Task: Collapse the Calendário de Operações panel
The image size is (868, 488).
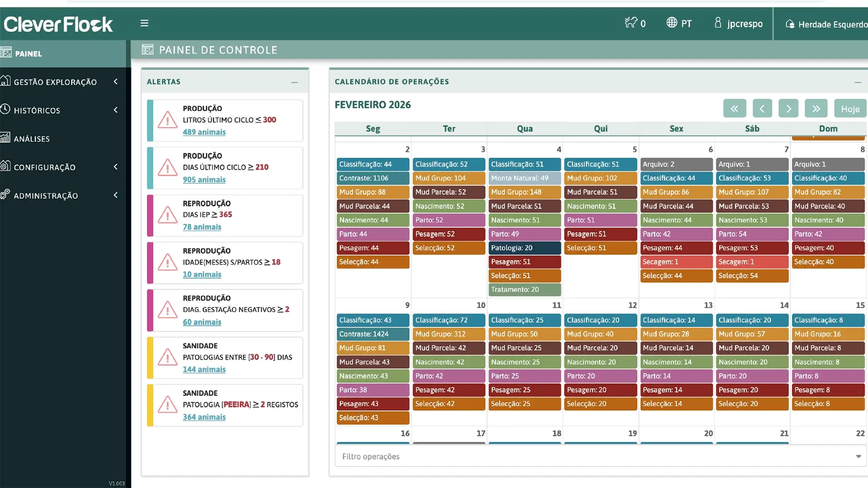Action: [x=858, y=82]
